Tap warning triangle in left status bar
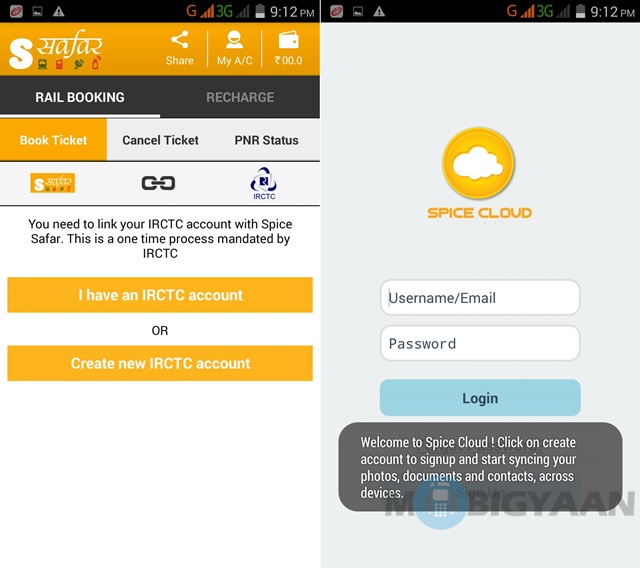Image resolution: width=640 pixels, height=568 pixels. click(59, 11)
